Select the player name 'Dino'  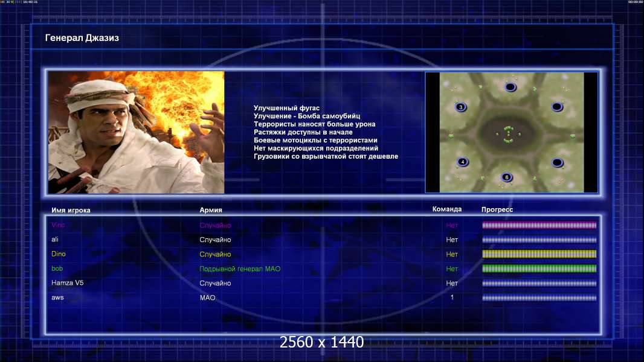[59, 254]
